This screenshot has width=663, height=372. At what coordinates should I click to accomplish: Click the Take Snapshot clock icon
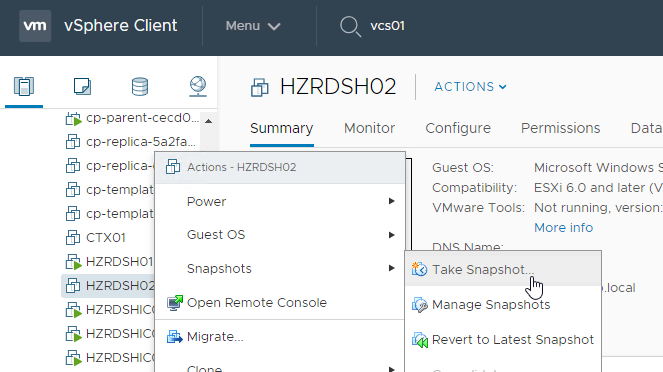[419, 269]
